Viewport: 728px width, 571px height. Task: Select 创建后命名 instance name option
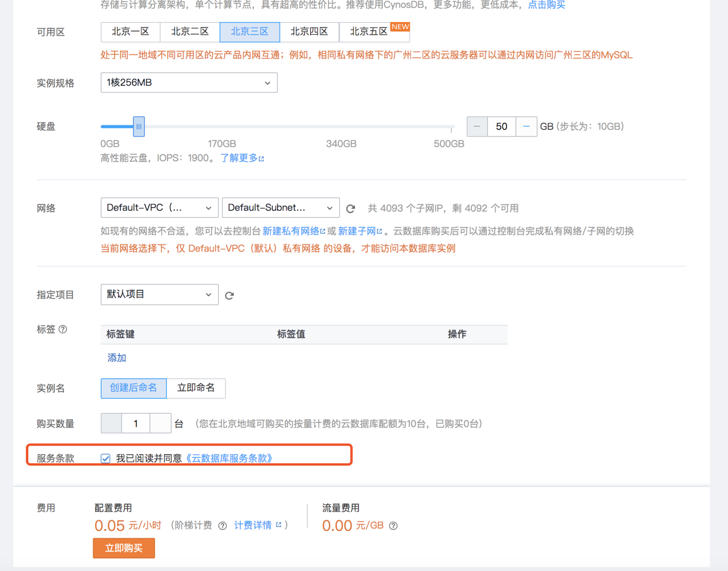[133, 388]
